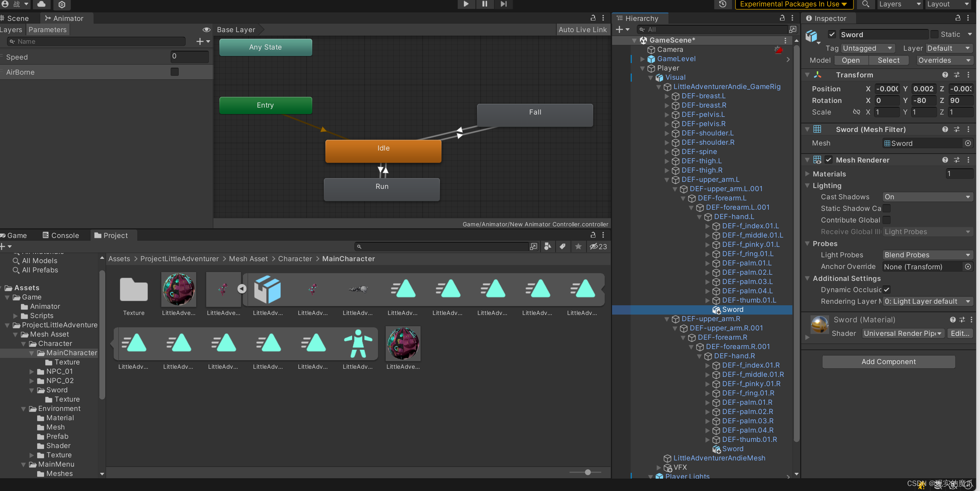Click the lock icon on the Inspector panel
980x491 pixels.
[x=958, y=18]
